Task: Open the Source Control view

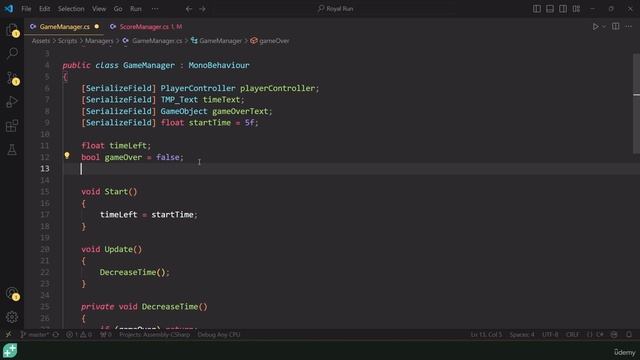Action: [12, 78]
